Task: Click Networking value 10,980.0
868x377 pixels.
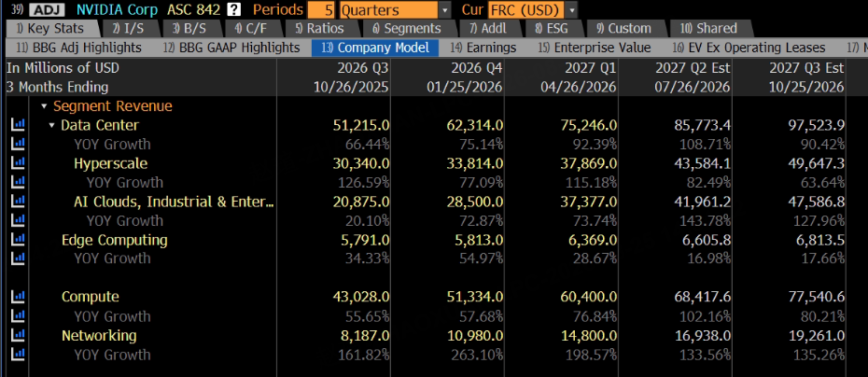Action: coord(474,335)
